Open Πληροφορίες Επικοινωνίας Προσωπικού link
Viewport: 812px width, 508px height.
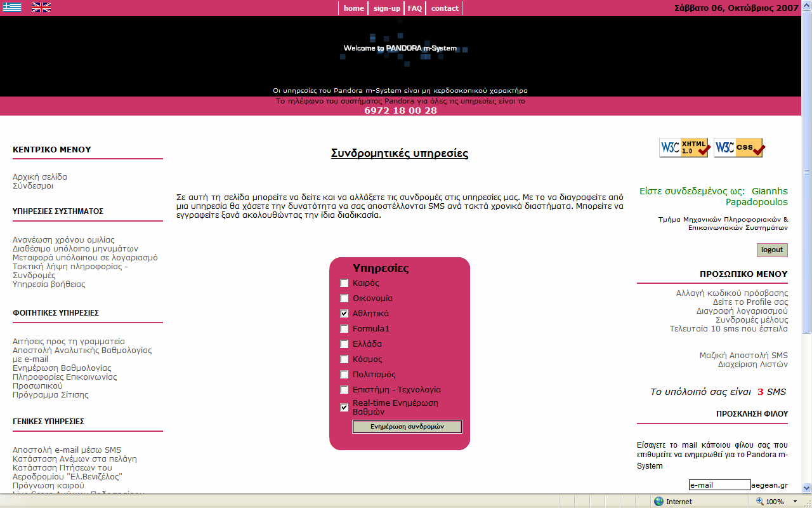click(x=65, y=382)
